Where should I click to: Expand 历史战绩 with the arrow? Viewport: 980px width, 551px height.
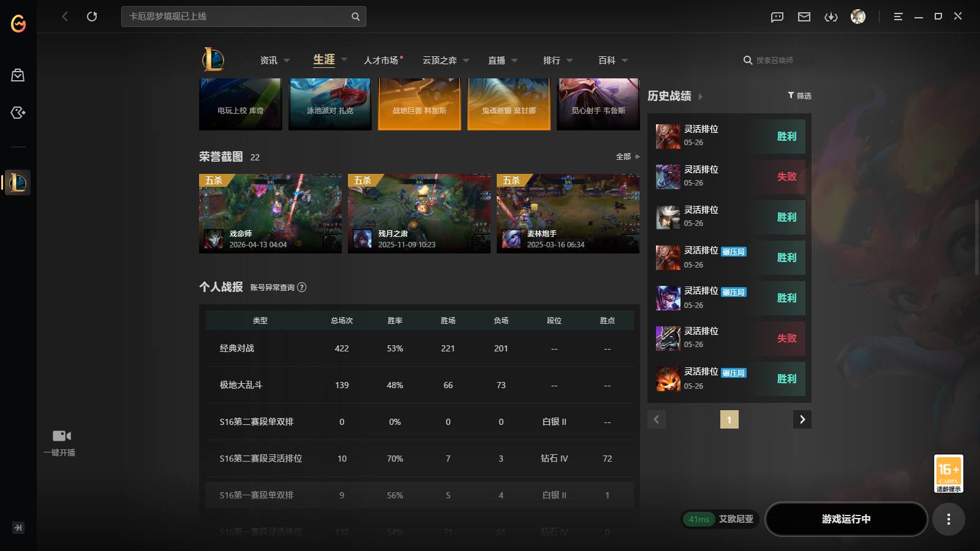click(x=701, y=97)
